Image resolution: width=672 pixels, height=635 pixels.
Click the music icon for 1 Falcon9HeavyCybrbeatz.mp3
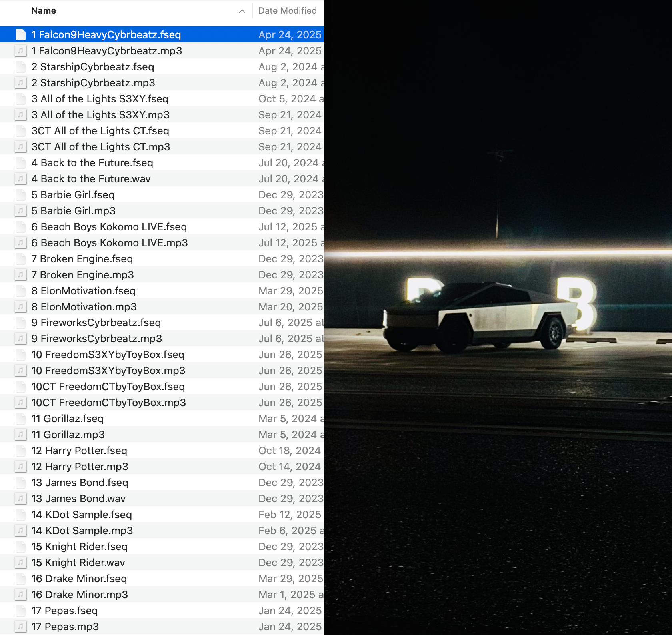(x=21, y=51)
